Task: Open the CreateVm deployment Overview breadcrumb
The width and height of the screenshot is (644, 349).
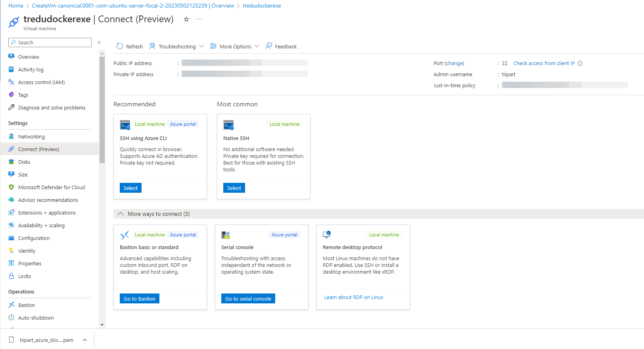Action: (133, 6)
